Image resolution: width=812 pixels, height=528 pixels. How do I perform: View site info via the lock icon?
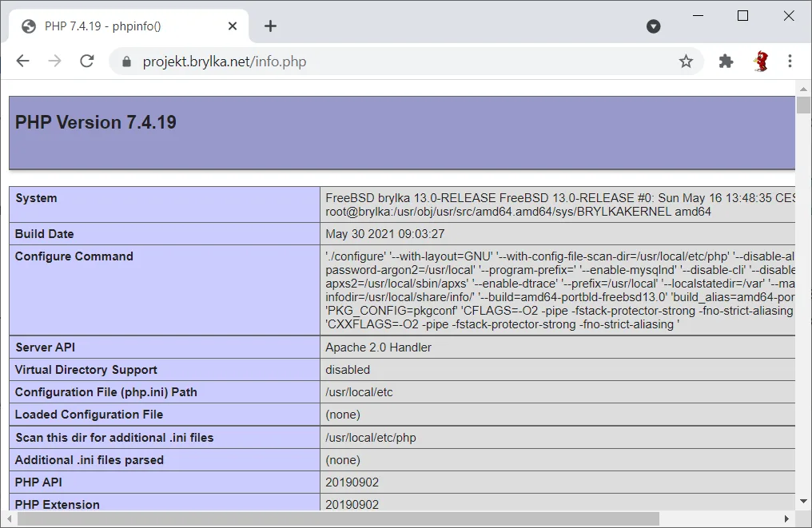click(126, 62)
